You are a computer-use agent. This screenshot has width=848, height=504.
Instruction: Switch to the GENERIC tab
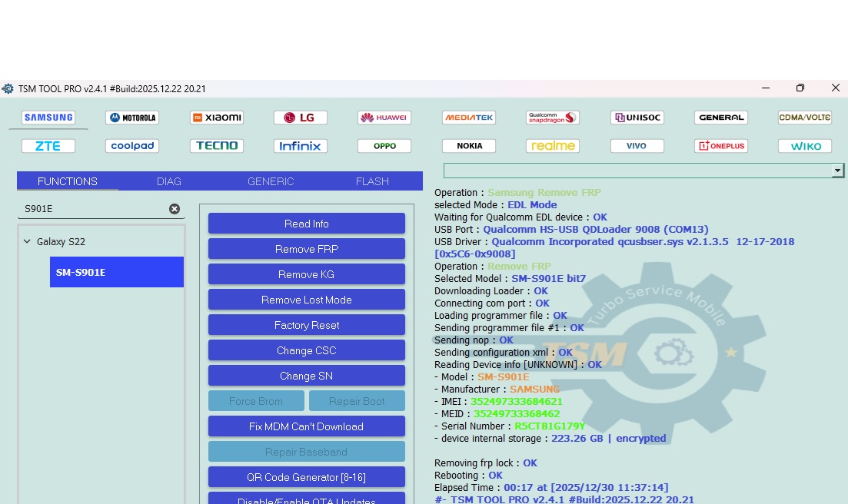(x=271, y=181)
